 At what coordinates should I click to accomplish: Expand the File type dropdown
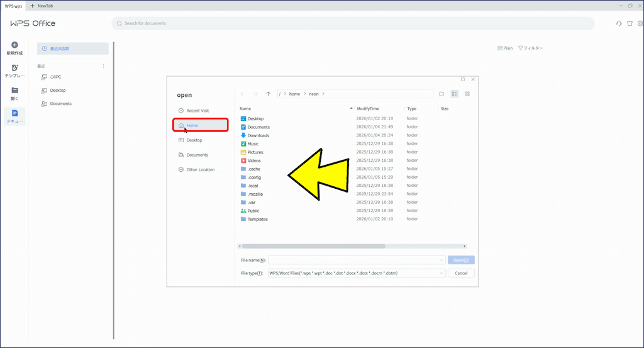[442, 273]
